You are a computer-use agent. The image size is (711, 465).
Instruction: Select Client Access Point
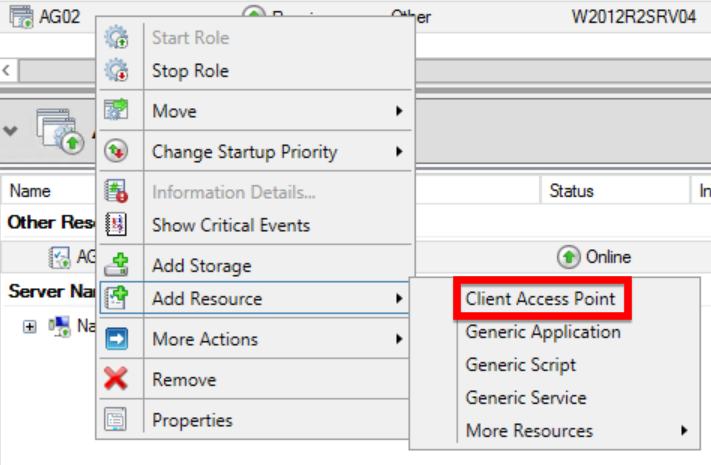click(540, 298)
